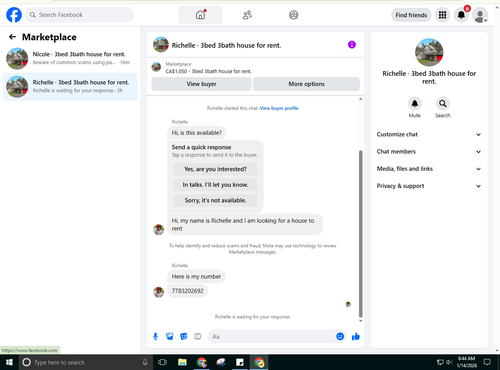Screen dimensions: 500x370
Task: Click the "Here is my number" message
Action: pos(196,276)
